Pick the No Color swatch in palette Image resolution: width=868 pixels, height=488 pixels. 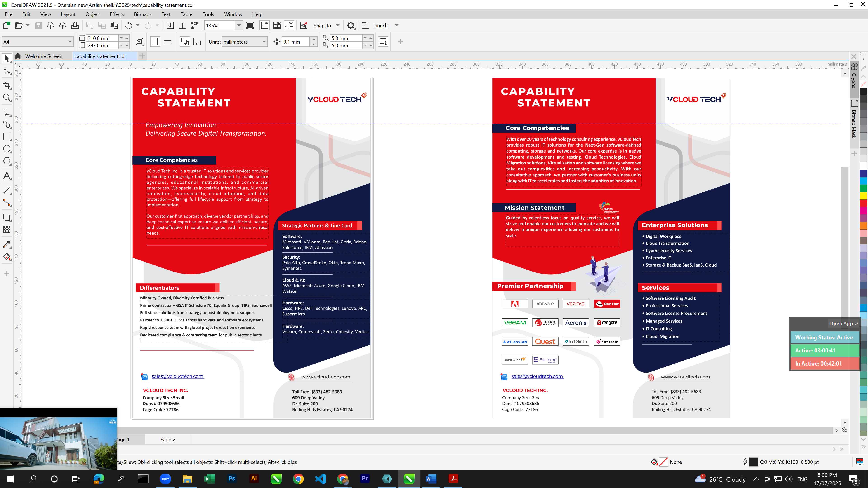click(864, 84)
